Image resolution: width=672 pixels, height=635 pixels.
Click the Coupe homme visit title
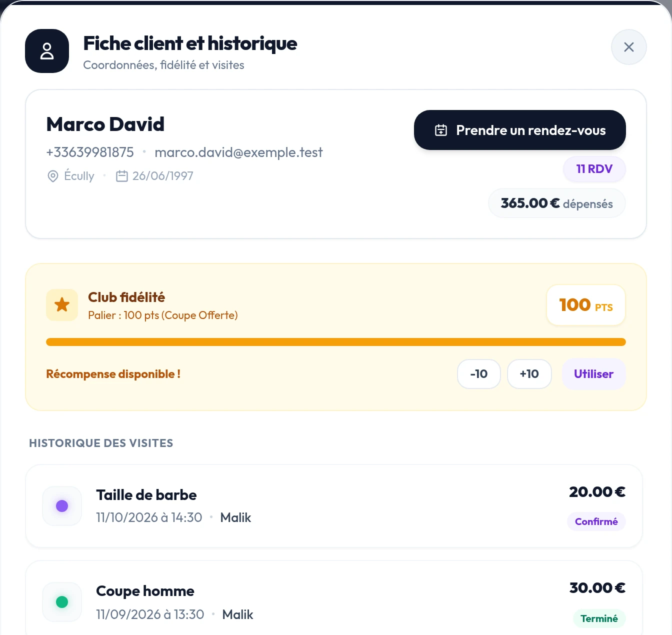pyautogui.click(x=145, y=591)
